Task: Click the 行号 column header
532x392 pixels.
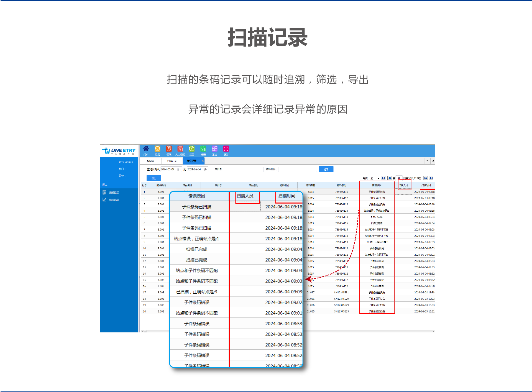Action: tap(144, 185)
